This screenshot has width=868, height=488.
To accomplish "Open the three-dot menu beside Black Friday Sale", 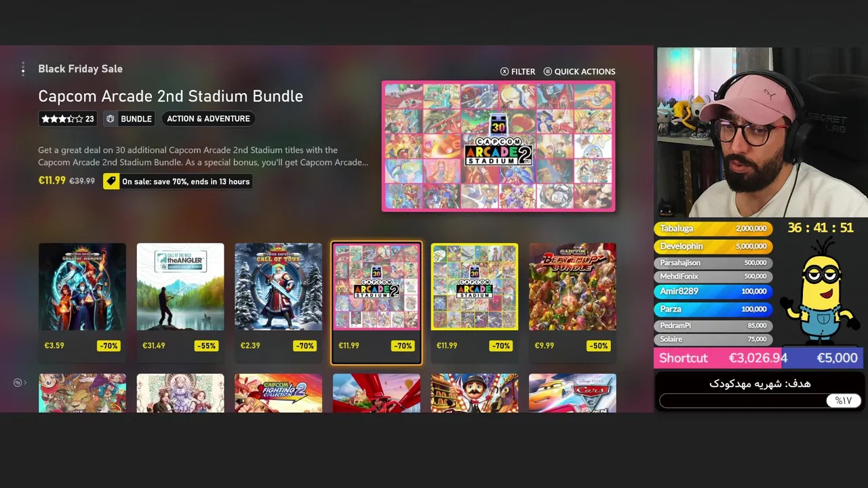I will point(23,68).
